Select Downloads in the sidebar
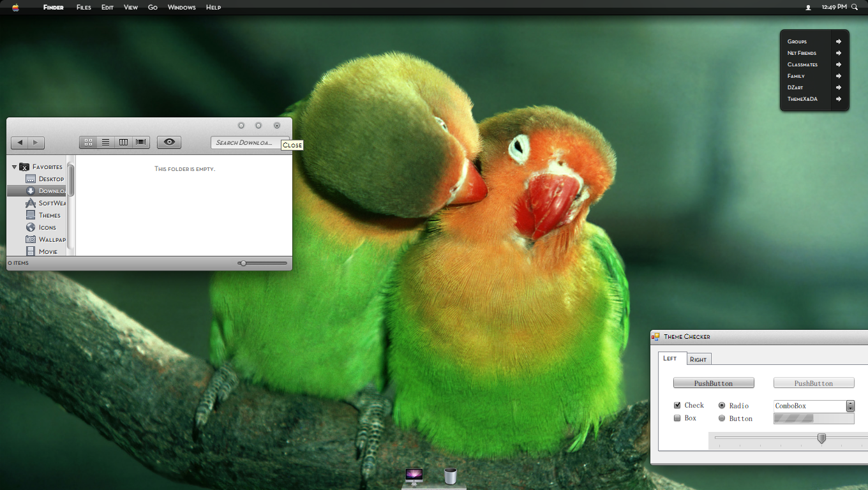868x490 pixels. click(36, 191)
